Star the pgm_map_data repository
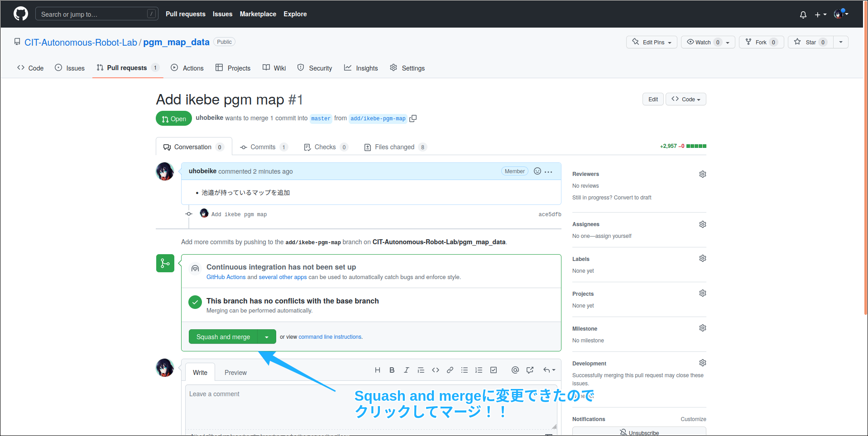Screen dimensions: 868x436 click(810, 42)
